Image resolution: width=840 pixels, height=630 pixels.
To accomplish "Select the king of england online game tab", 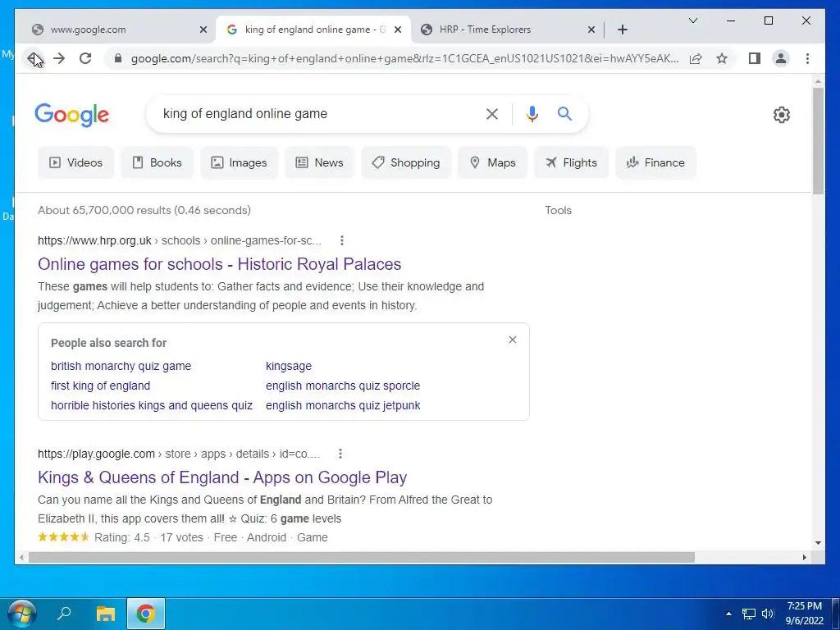I will [313, 30].
